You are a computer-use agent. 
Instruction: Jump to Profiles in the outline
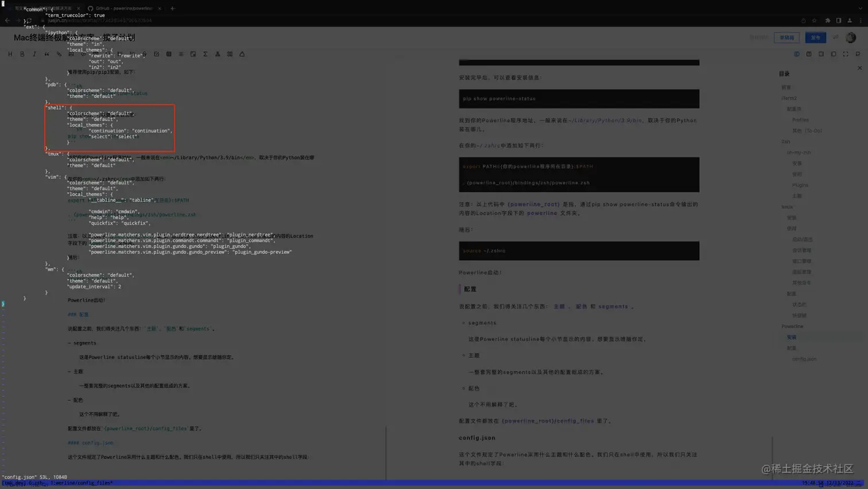point(800,120)
